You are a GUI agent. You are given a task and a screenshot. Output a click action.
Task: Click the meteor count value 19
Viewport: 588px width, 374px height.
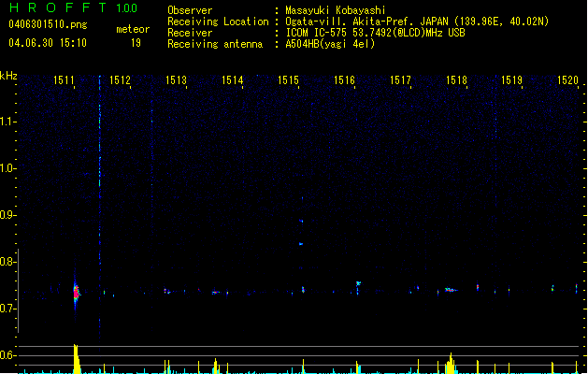coord(136,43)
